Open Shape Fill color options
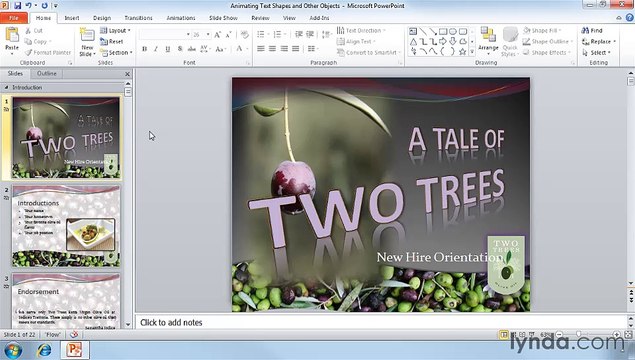 [543, 31]
